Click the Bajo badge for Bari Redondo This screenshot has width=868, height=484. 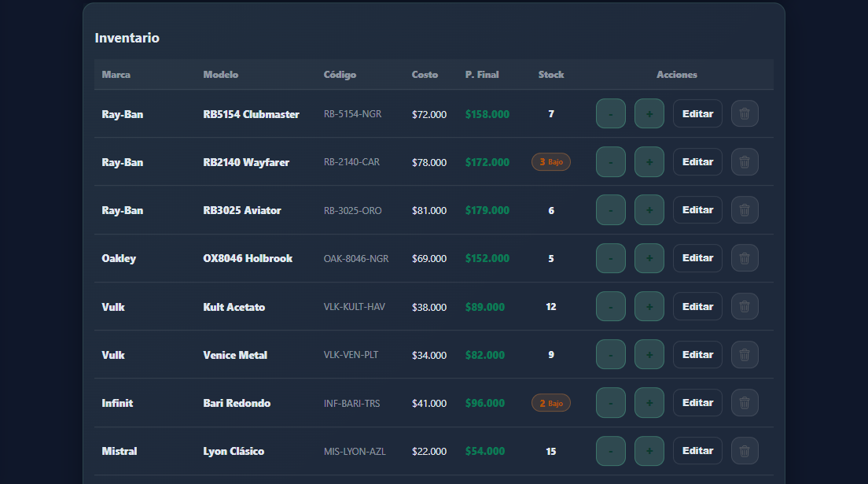coord(551,403)
